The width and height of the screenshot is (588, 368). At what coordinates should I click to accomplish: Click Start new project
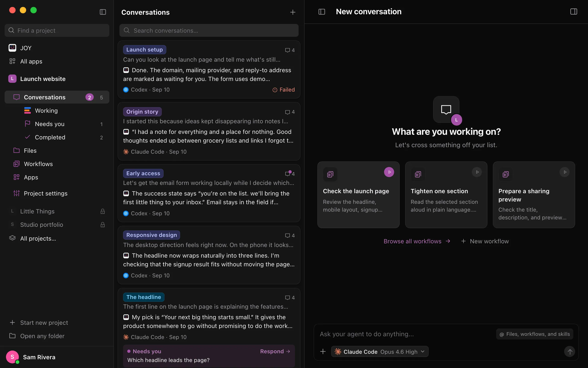point(57,323)
